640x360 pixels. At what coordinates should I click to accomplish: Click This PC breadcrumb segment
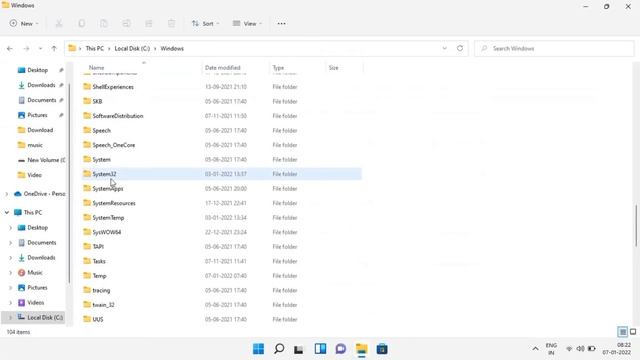[x=95, y=49]
